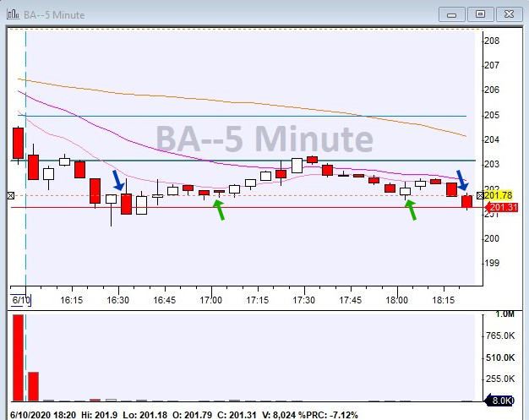
Task: Close the BA 5 Minute chart window
Action: (x=509, y=14)
